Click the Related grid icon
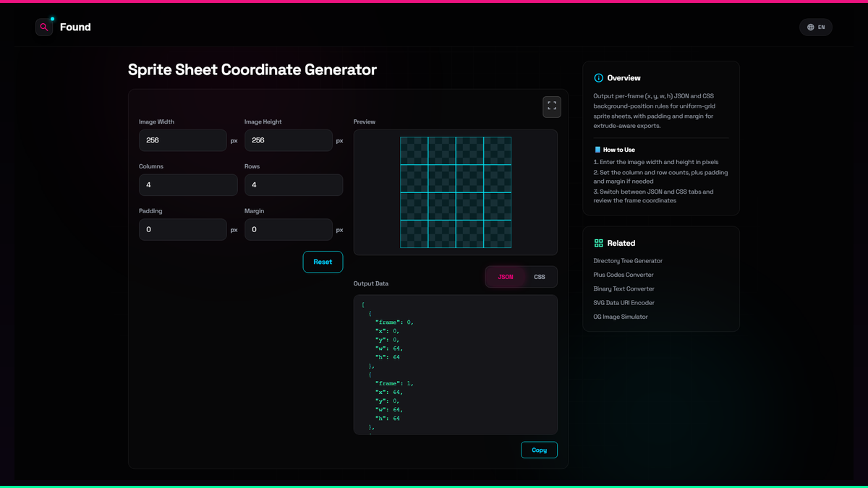Screen dimensions: 868x488 pos(598,244)
